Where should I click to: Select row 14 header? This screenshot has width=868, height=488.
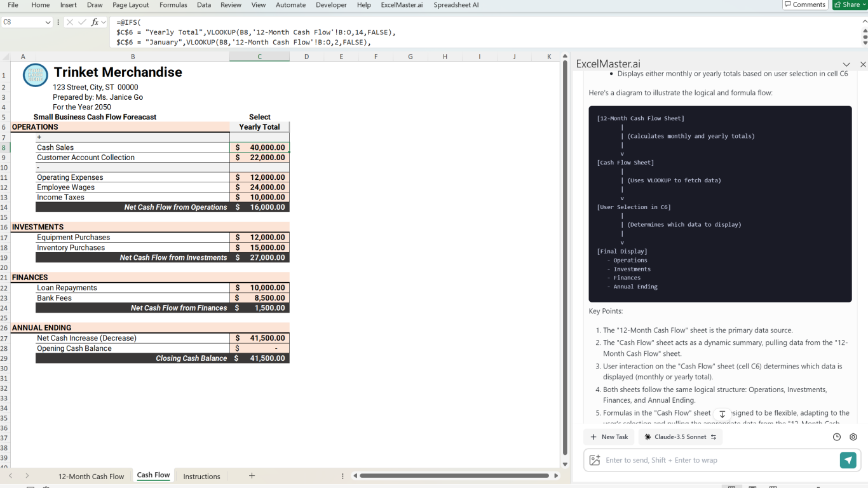coord(4,207)
